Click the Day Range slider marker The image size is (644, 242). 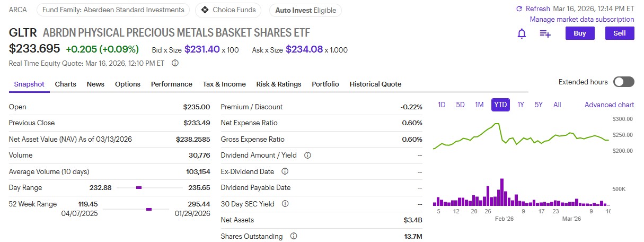pyautogui.click(x=139, y=187)
